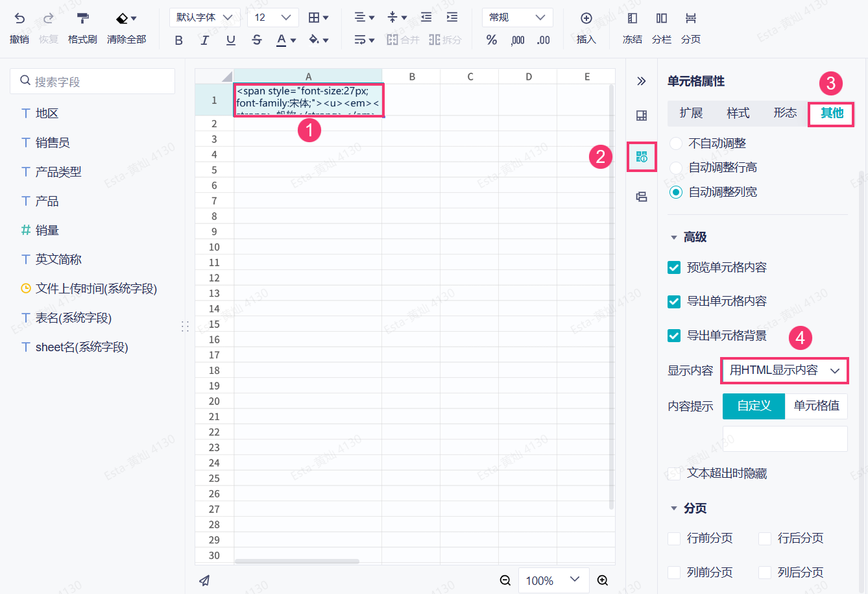
Task: Switch to the 样式 tab
Action: [x=738, y=113]
